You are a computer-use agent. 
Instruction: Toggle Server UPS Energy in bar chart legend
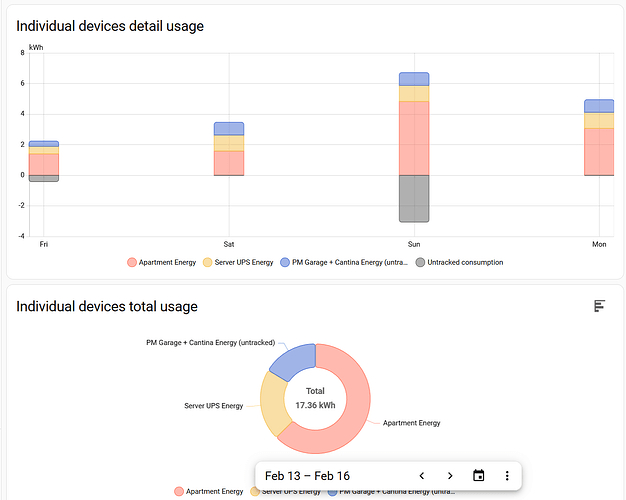(238, 262)
